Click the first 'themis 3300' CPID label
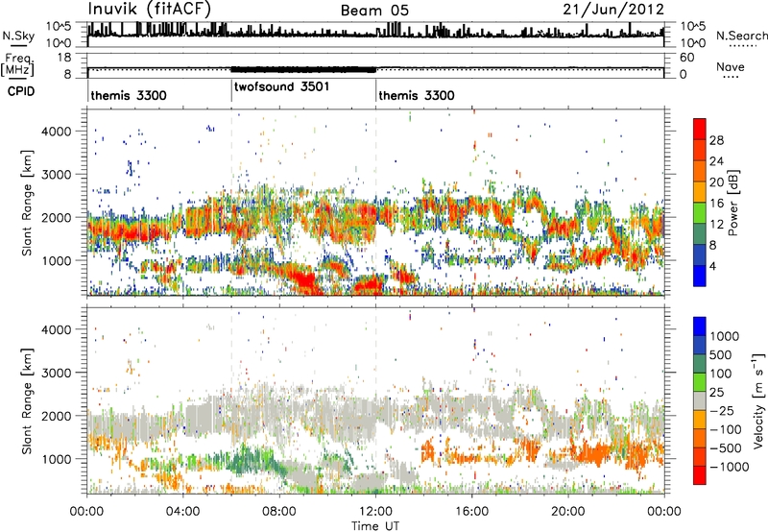768x532 pixels. click(129, 95)
